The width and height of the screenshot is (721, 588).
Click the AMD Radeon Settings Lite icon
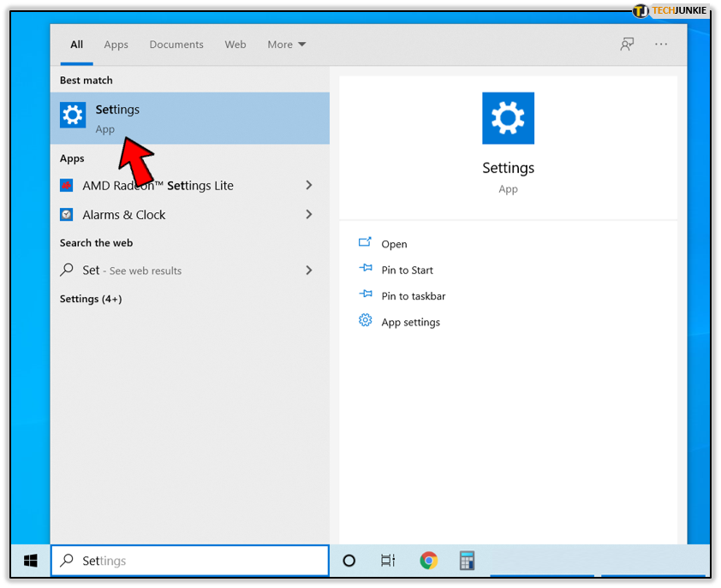coord(67,185)
